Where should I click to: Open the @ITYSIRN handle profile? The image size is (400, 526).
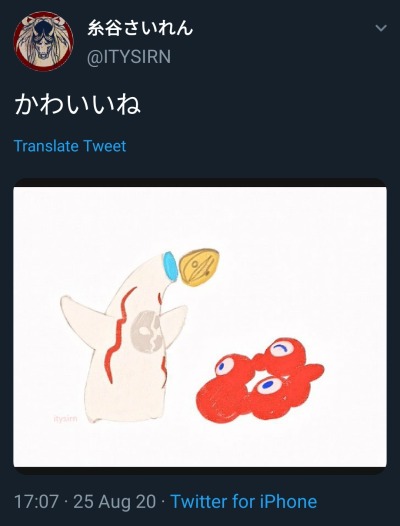[129, 57]
